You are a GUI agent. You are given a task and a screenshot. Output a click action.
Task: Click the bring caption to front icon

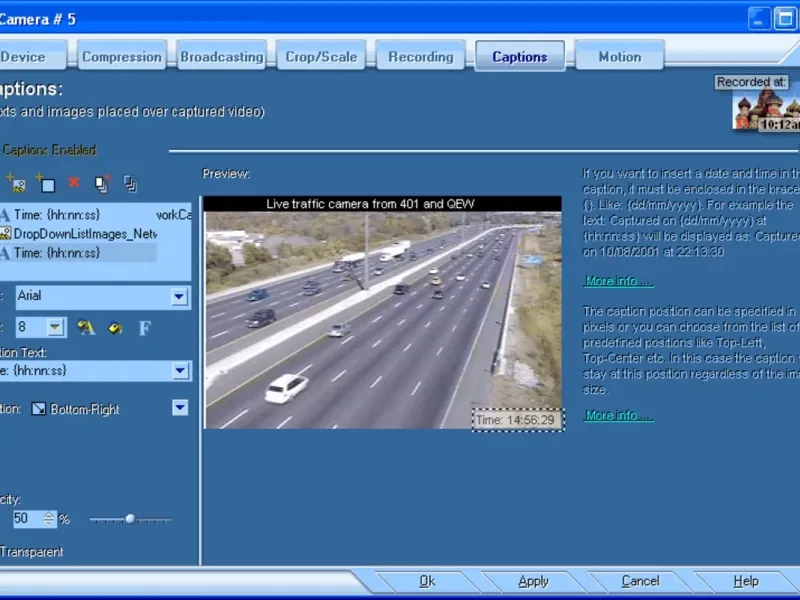tap(102, 183)
